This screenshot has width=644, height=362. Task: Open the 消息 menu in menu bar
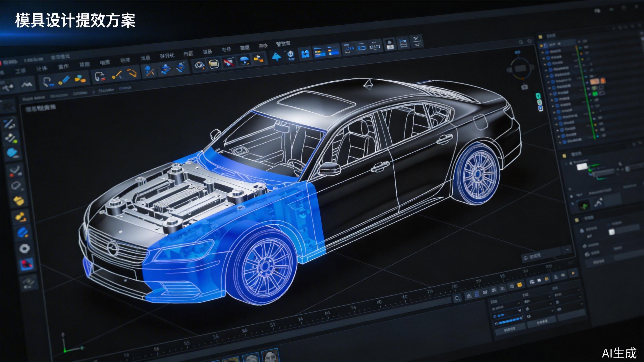(x=145, y=58)
